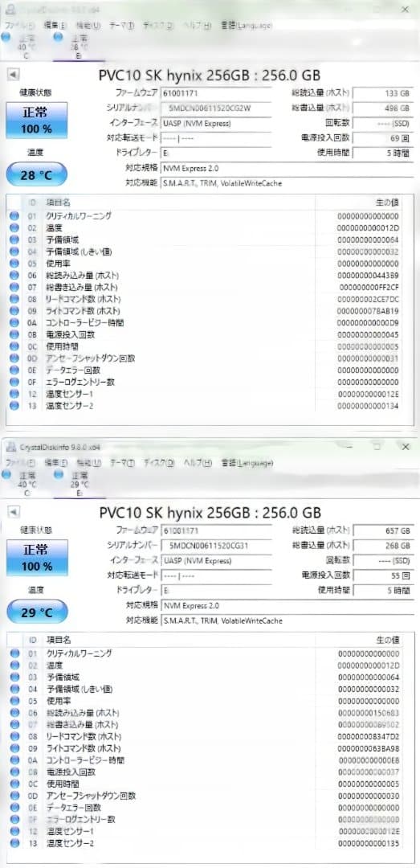Click the 電源投入回数 field showing 55 回
Image resolution: width=420 pixels, height=868 pixels.
(383, 575)
